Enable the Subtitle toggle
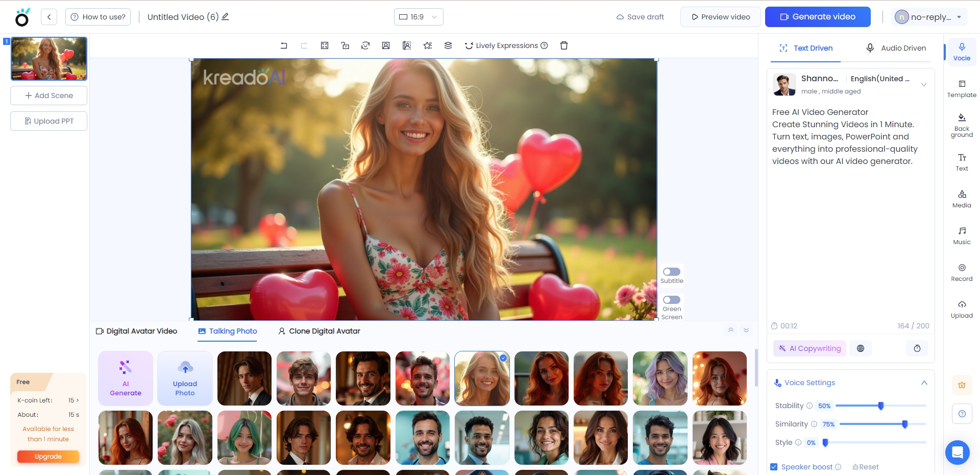Viewport: 980px width, 475px height. tap(672, 272)
